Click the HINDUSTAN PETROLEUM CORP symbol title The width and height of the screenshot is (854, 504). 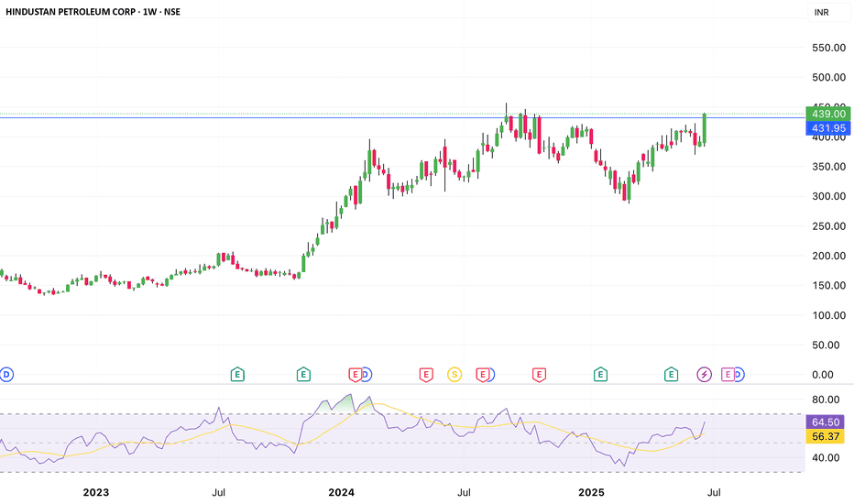[x=71, y=11]
